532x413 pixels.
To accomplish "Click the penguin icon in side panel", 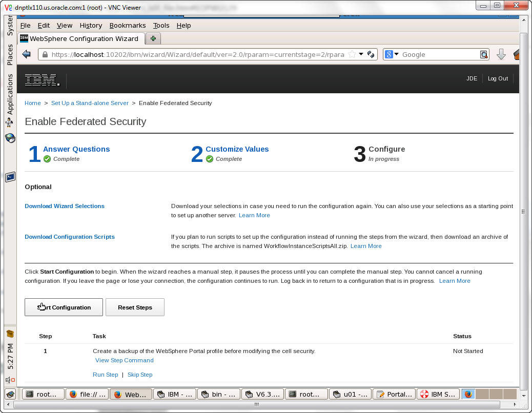I will (x=10, y=123).
